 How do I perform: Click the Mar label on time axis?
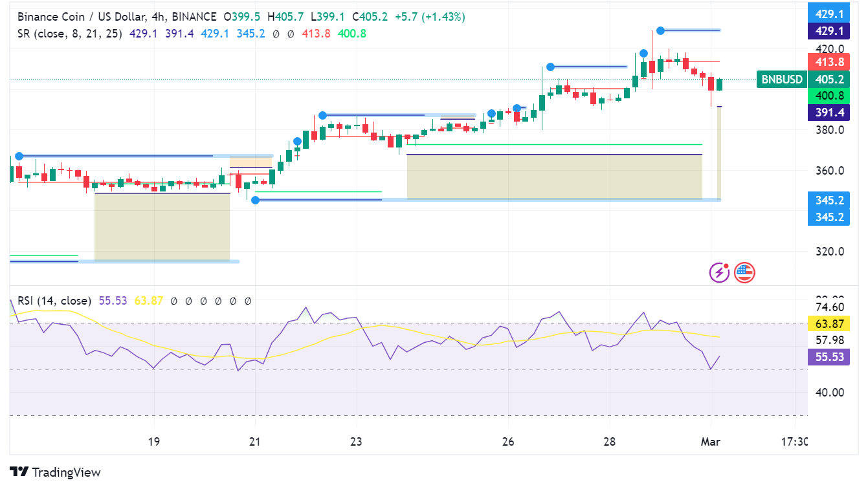(711, 442)
